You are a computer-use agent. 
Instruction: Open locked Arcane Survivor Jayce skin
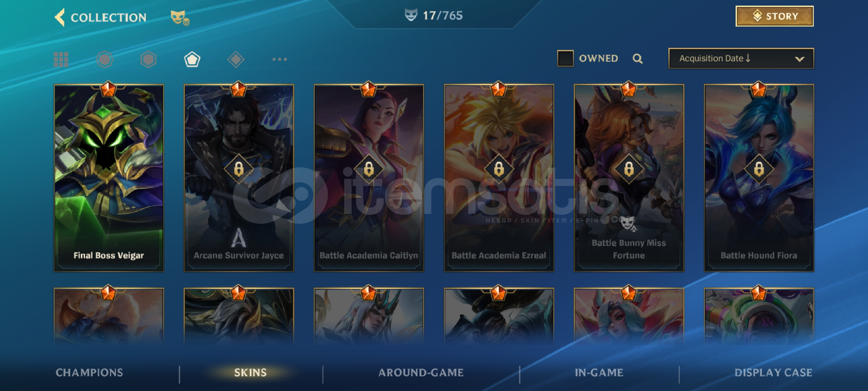tap(239, 178)
